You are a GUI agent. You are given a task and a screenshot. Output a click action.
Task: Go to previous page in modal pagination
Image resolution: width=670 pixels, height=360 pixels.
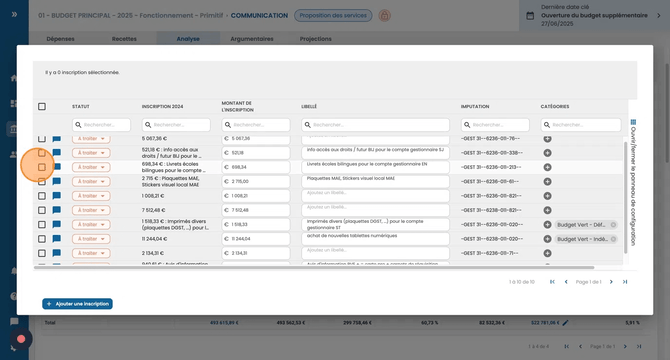click(566, 282)
